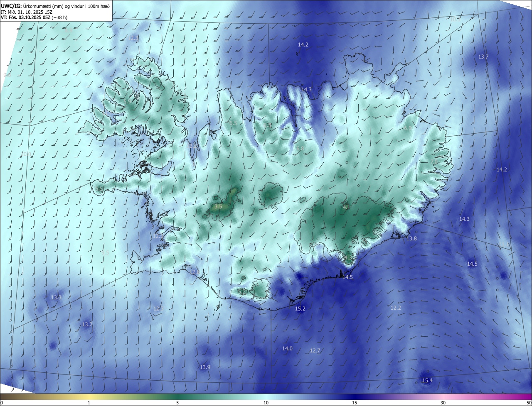Click the 6.9 value label
Viewport: 532px width, 406px height.
click(408, 128)
